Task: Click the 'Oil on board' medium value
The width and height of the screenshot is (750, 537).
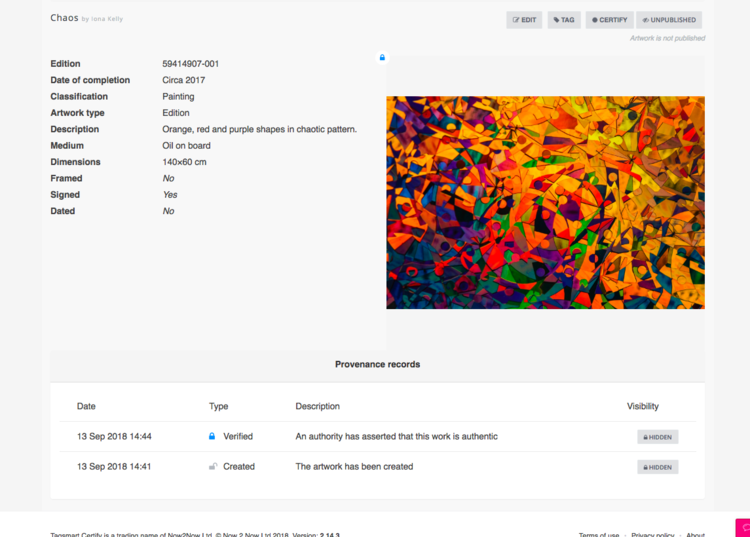Action: [x=186, y=145]
